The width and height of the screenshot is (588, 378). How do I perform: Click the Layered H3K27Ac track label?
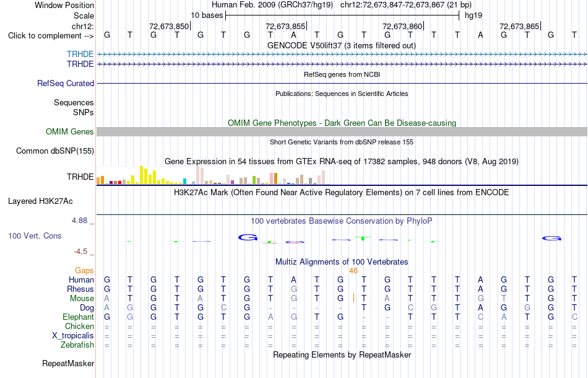(40, 201)
